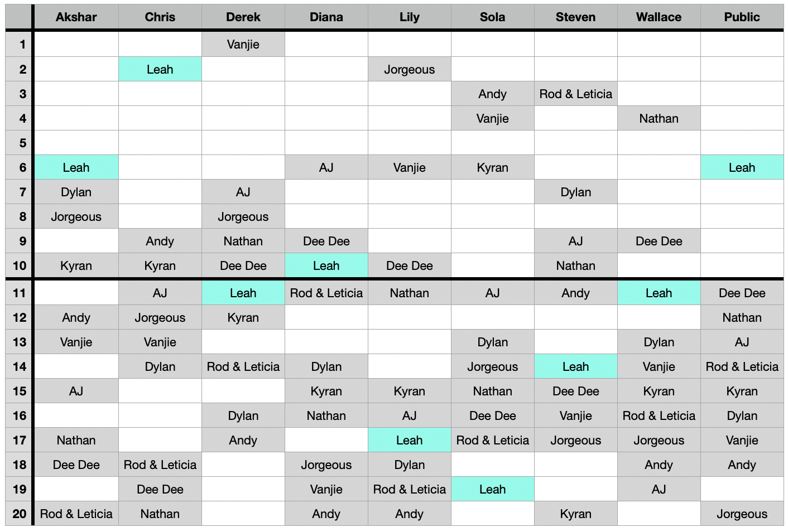788x532 pixels.
Task: Click the Jorgeous cell in Lily column row 2
Action: coord(410,69)
